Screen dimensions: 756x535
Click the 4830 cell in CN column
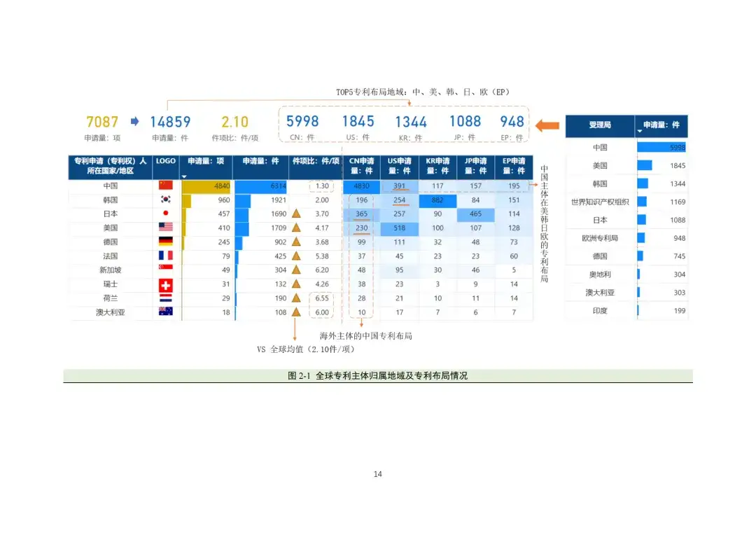[362, 186]
